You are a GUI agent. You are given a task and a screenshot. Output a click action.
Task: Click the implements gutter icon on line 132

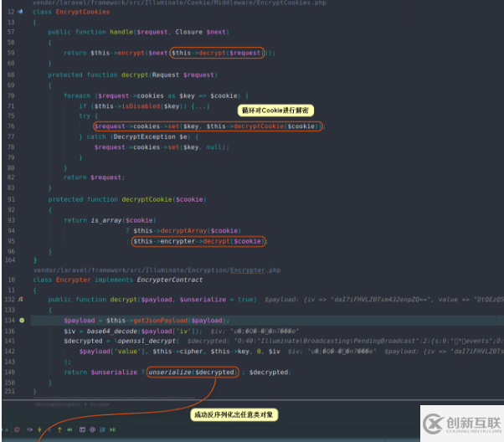point(21,300)
